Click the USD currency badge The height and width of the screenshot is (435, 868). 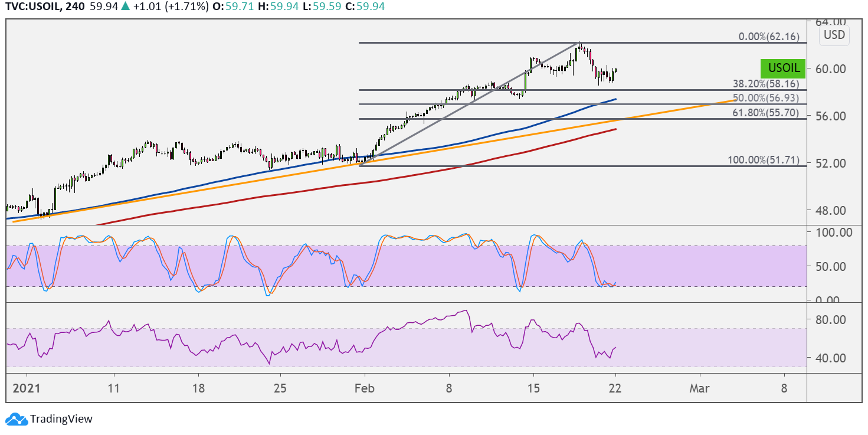point(834,35)
